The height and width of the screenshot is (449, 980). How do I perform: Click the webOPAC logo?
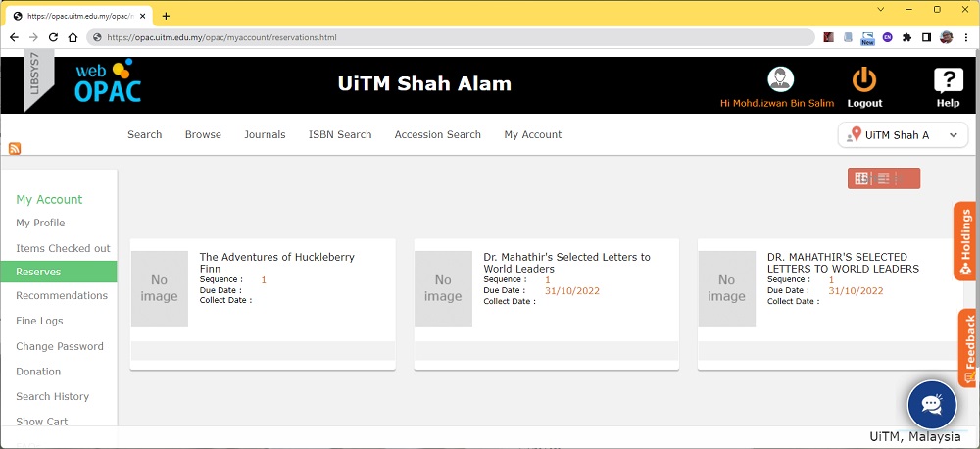[108, 81]
